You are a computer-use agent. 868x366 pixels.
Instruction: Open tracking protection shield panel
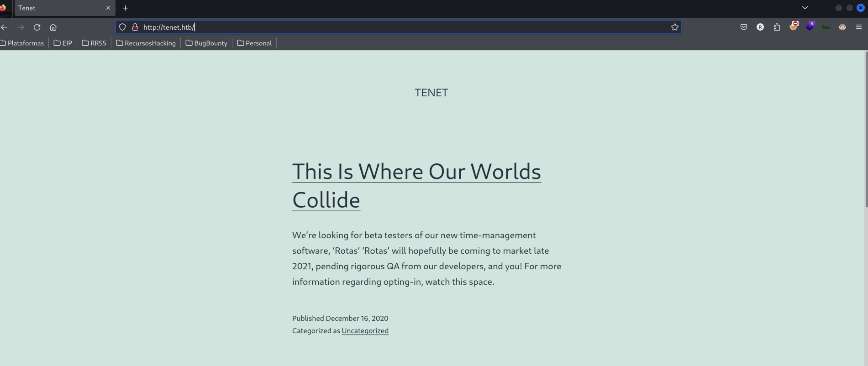coord(122,27)
